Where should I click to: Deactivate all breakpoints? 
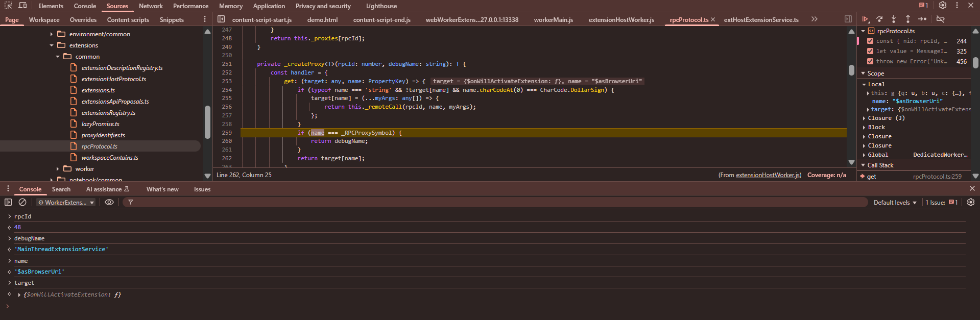[x=940, y=19]
